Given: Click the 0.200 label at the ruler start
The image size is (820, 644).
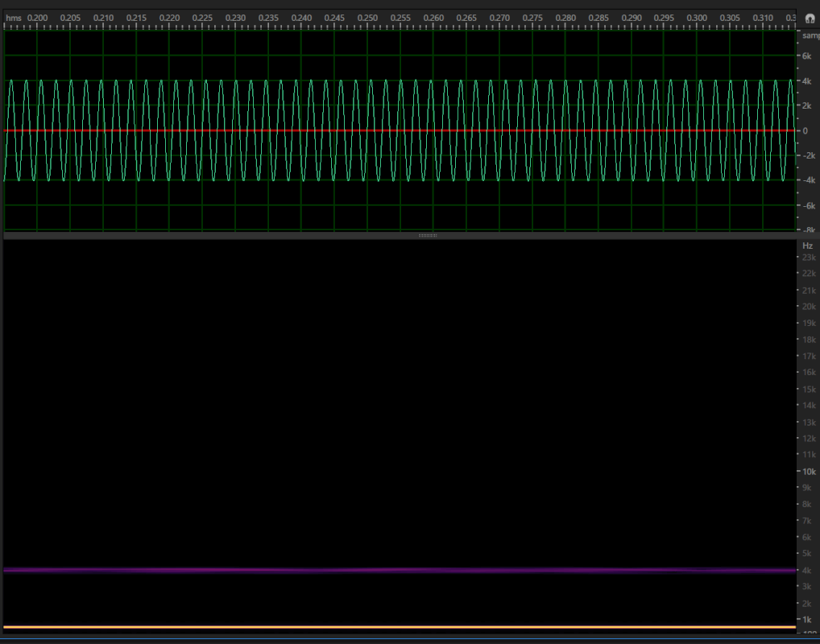Looking at the screenshot, I should pyautogui.click(x=35, y=17).
